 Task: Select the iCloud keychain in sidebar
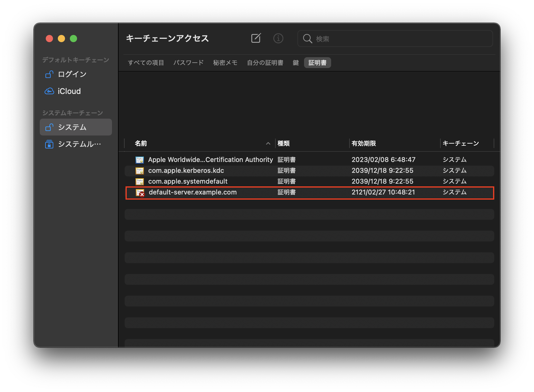click(x=76, y=91)
